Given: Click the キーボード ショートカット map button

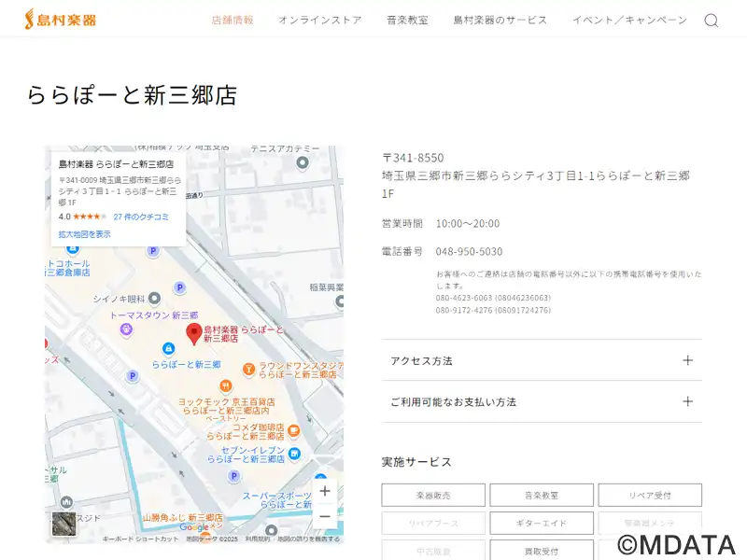Looking at the screenshot, I should tap(141, 539).
